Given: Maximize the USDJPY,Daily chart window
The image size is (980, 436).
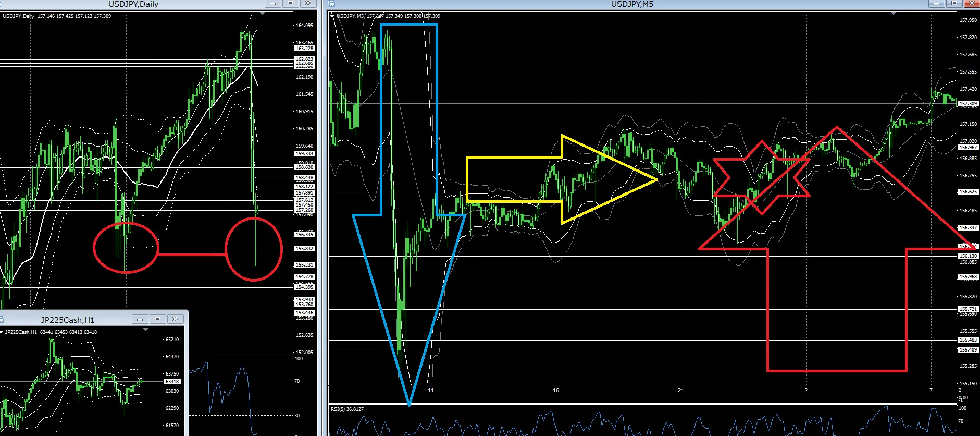Looking at the screenshot, I should [x=290, y=4].
